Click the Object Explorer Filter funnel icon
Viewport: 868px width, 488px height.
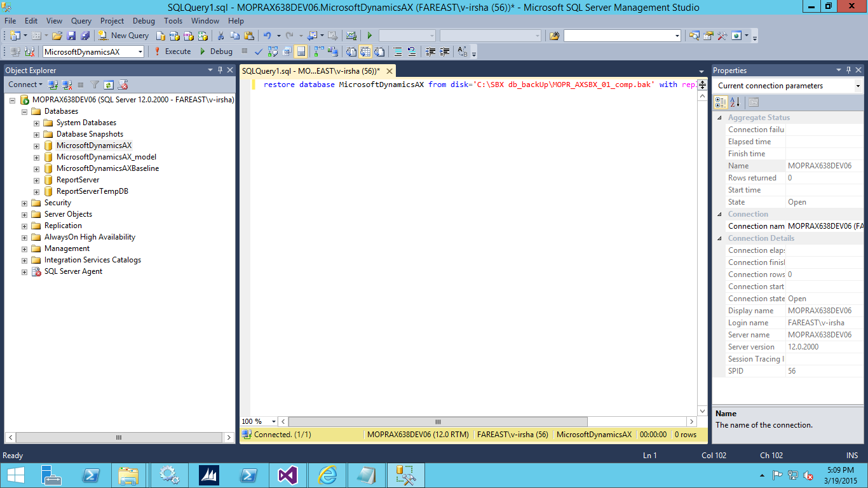point(95,85)
